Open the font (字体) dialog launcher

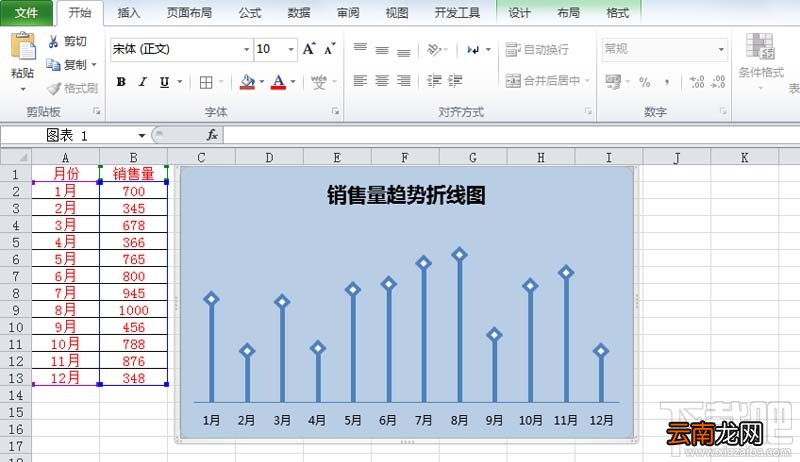click(335, 111)
